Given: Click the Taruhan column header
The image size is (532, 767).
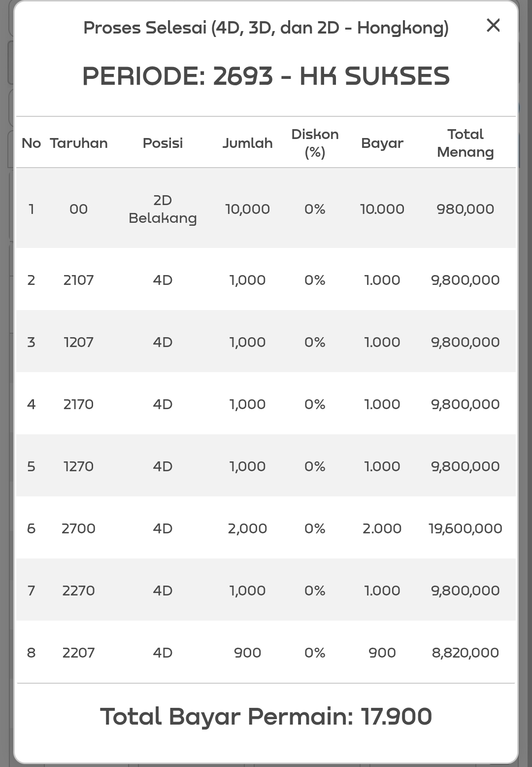Looking at the screenshot, I should (x=78, y=143).
